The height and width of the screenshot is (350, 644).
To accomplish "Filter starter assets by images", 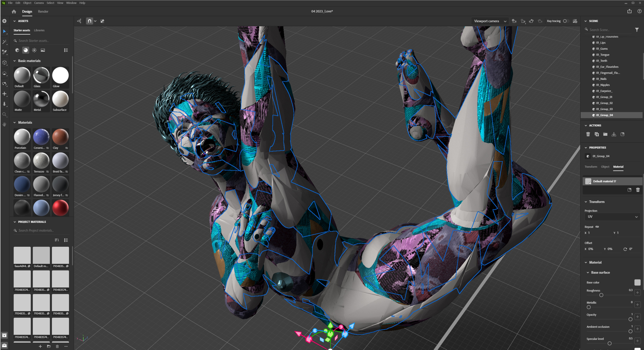I will pyautogui.click(x=43, y=50).
